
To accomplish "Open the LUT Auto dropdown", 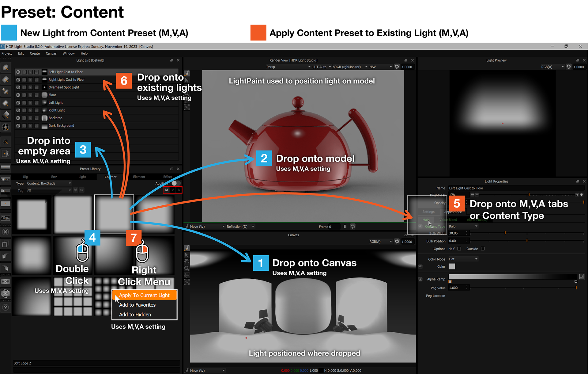I will (322, 67).
